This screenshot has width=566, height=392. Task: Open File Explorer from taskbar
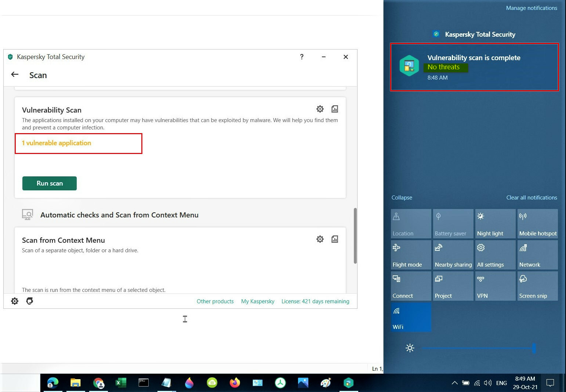point(76,383)
